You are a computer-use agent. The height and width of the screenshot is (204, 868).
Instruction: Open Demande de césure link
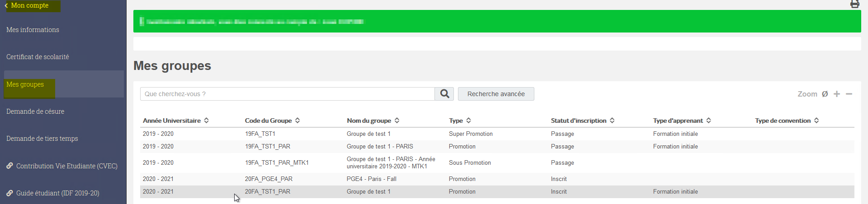(x=35, y=111)
